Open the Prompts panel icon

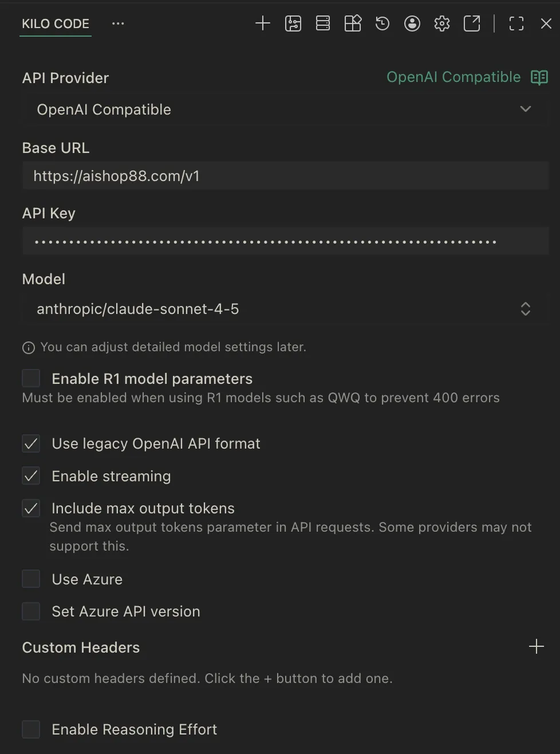(x=293, y=23)
